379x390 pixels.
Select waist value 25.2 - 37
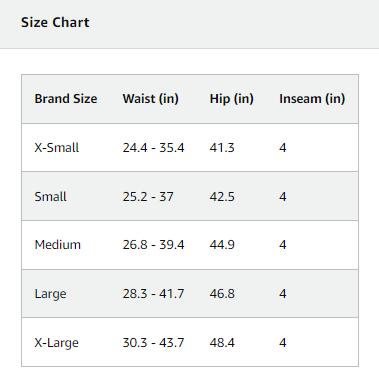click(148, 196)
